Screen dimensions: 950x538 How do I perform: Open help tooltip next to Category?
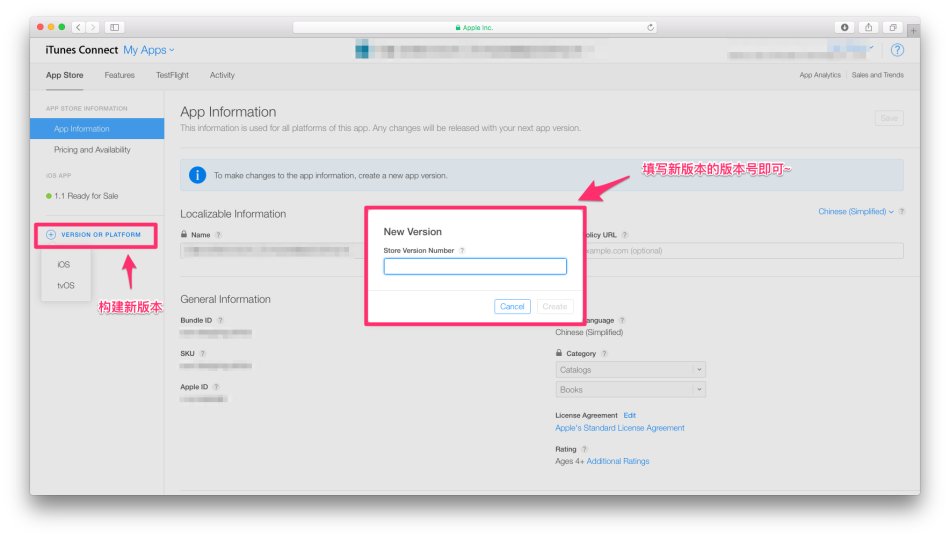click(x=604, y=354)
